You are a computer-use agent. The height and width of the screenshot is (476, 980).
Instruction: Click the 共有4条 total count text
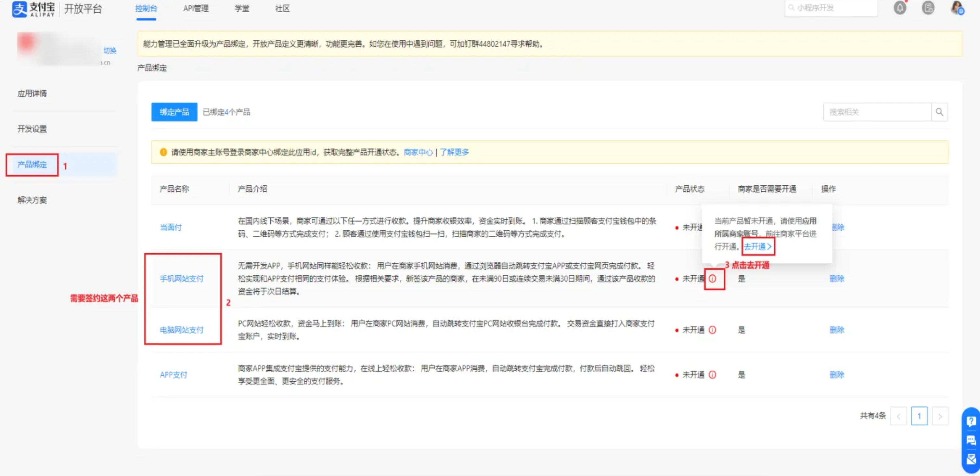(x=873, y=416)
